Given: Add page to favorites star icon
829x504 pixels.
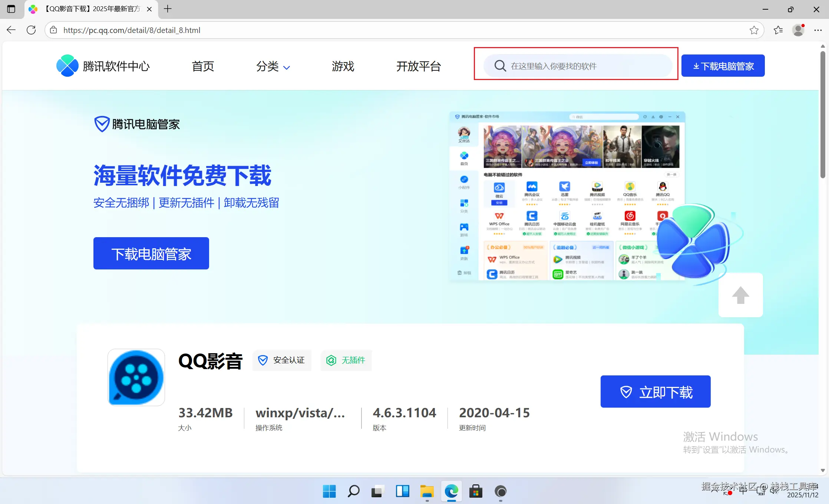Looking at the screenshot, I should [754, 30].
